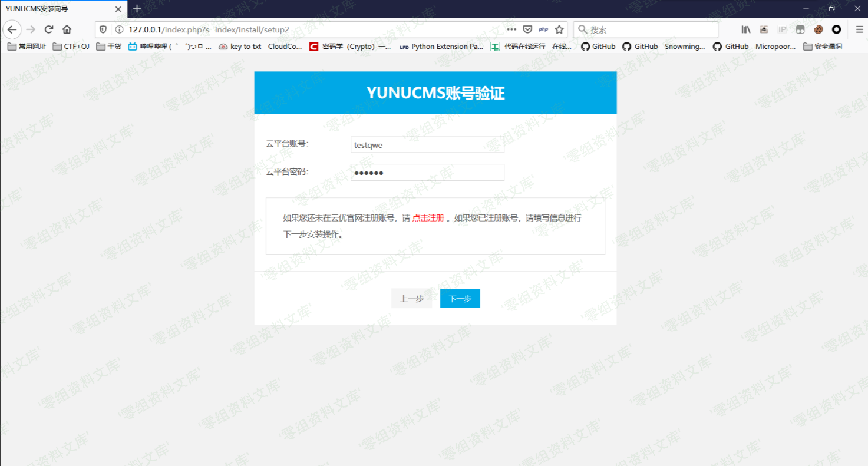Click the 下一步 button
868x466 pixels.
(x=460, y=299)
